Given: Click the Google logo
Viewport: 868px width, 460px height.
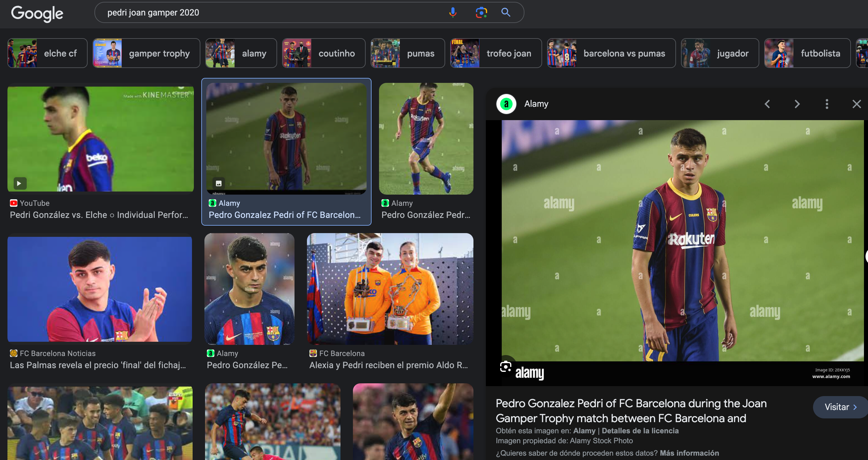Looking at the screenshot, I should tap(37, 13).
